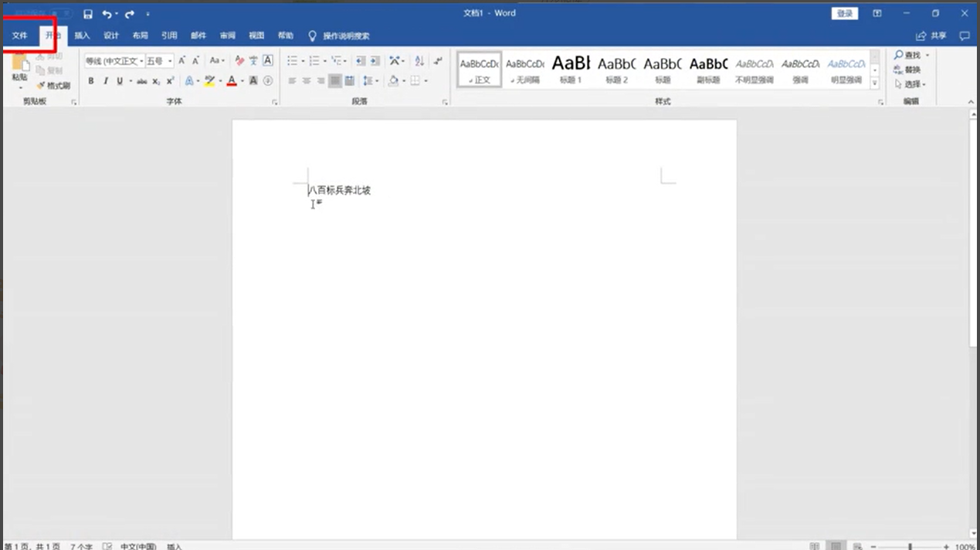Toggle Italic formatting
Viewport: 980px width, 550px height.
point(105,81)
